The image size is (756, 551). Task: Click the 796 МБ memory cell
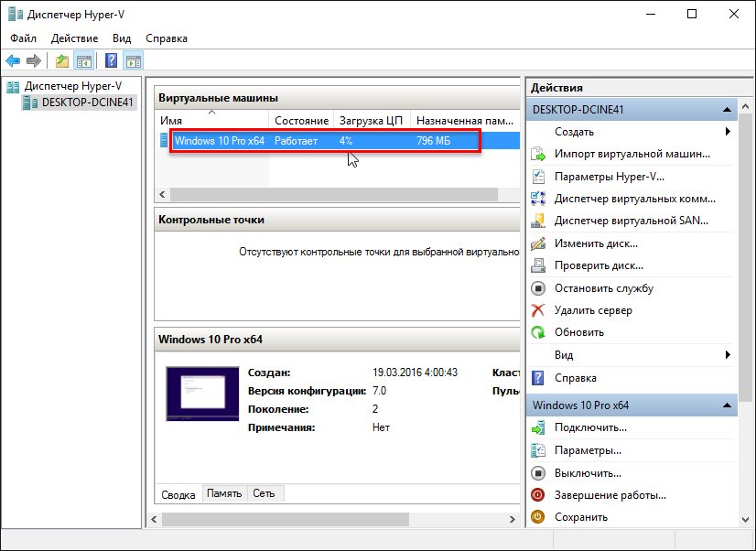click(434, 141)
